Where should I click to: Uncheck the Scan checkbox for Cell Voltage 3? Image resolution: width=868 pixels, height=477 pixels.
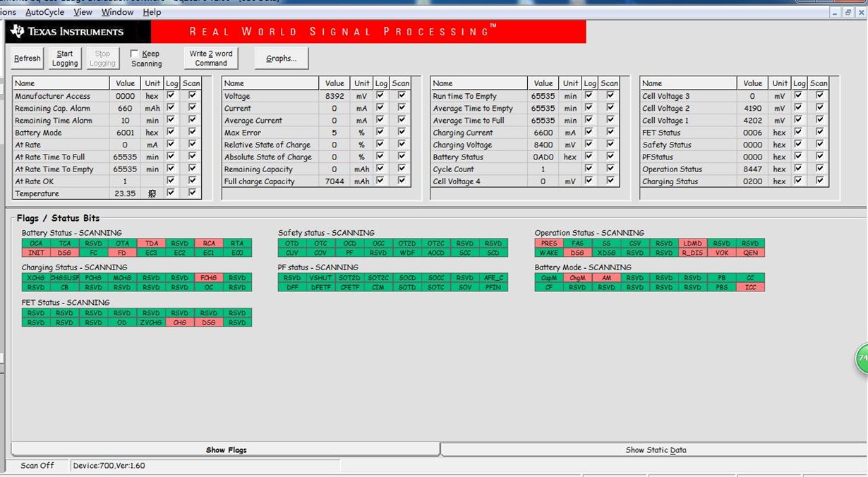(819, 96)
